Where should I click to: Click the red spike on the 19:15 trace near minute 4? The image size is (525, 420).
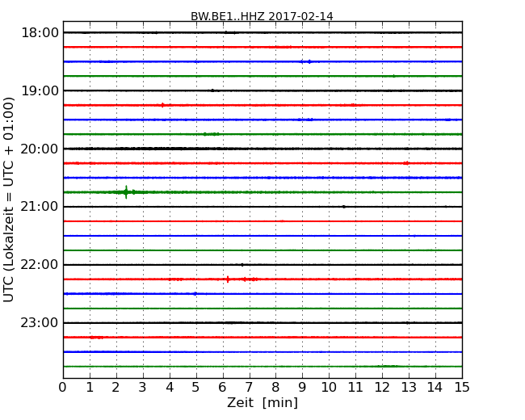[x=162, y=105]
